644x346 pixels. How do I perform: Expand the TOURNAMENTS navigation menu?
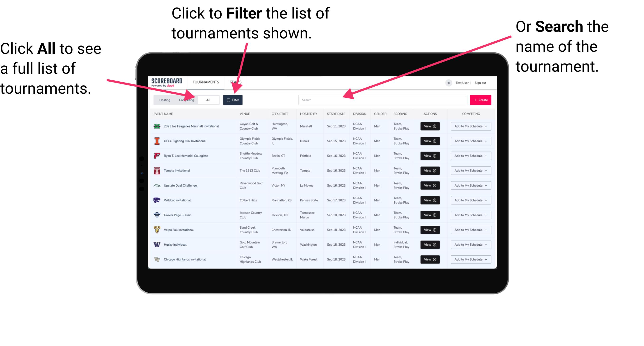tap(206, 82)
